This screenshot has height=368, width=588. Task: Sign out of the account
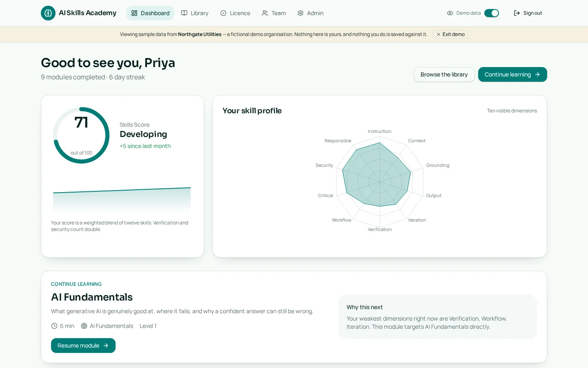coord(528,13)
